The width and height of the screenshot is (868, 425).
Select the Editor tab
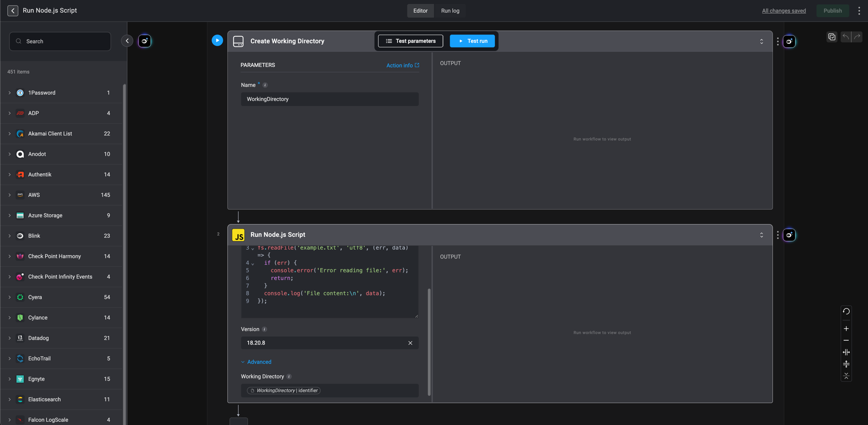[420, 10]
